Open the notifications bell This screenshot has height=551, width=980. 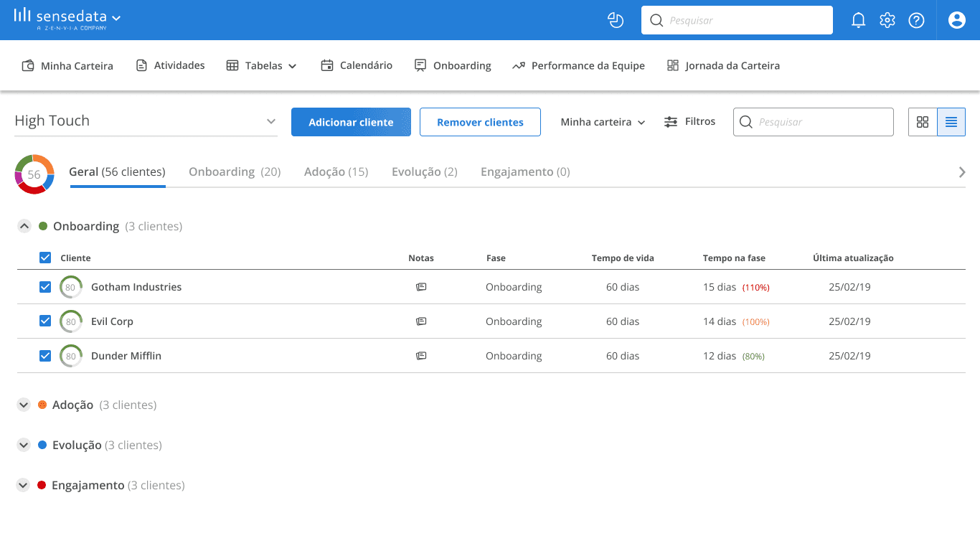point(858,20)
